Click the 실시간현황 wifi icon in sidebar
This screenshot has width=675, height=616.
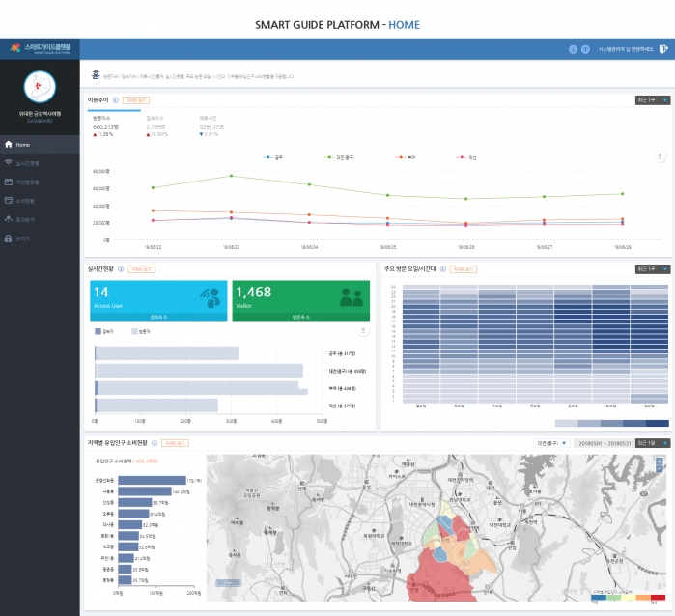(9, 163)
